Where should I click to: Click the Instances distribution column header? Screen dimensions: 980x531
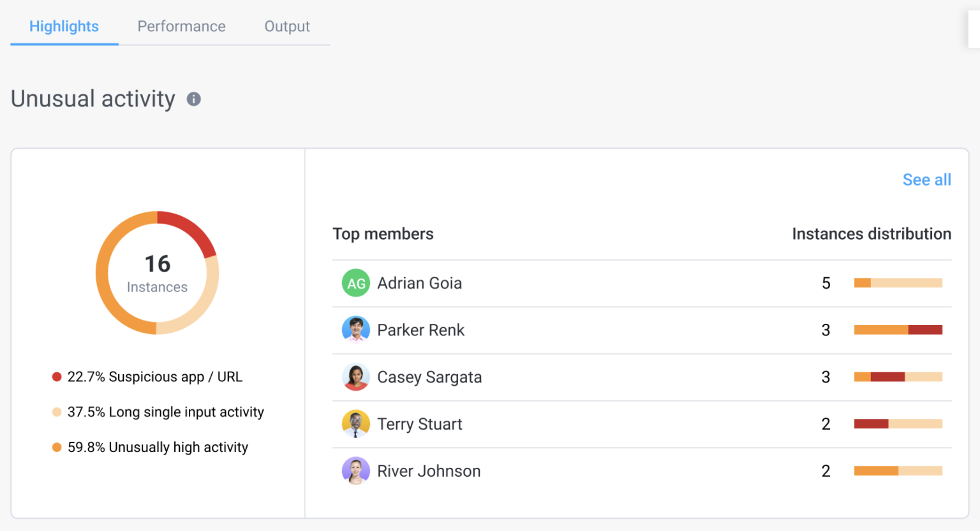click(872, 234)
